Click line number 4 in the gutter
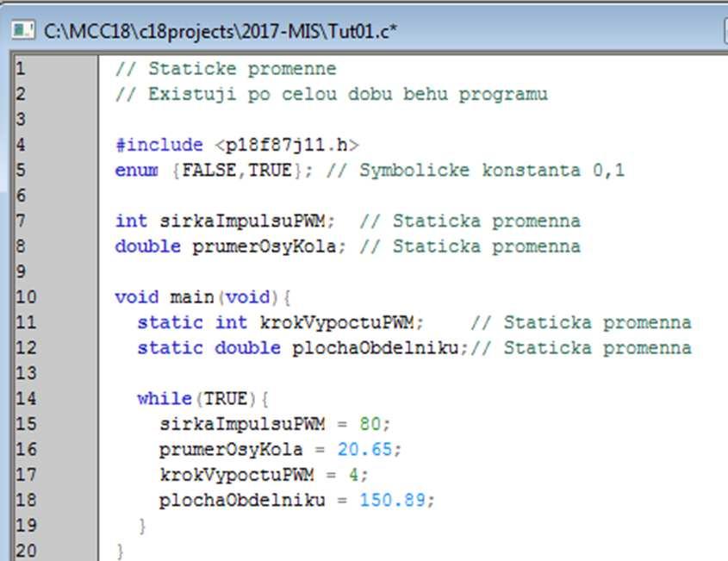 point(21,145)
